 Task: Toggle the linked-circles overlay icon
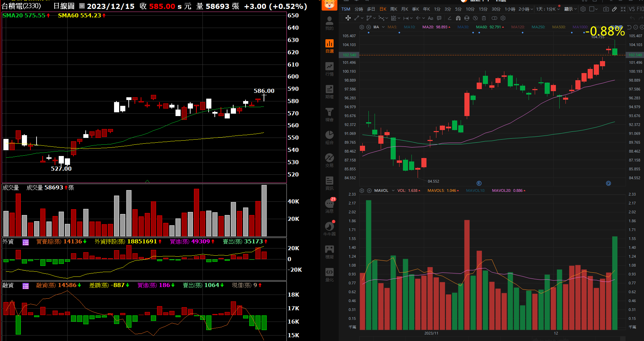coord(494,18)
